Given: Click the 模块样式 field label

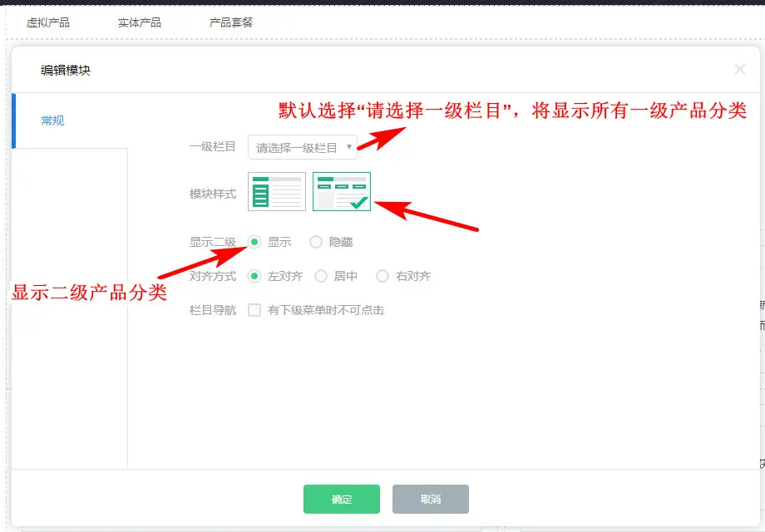Looking at the screenshot, I should pos(213,194).
